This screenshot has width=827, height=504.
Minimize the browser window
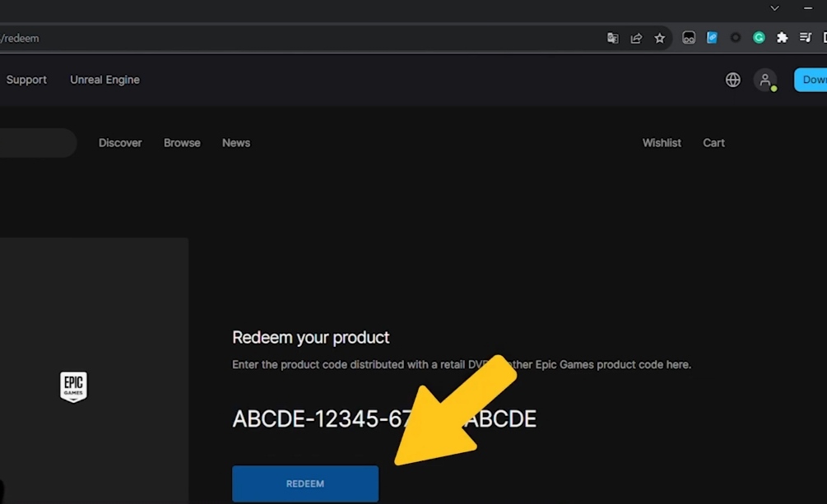[807, 8]
